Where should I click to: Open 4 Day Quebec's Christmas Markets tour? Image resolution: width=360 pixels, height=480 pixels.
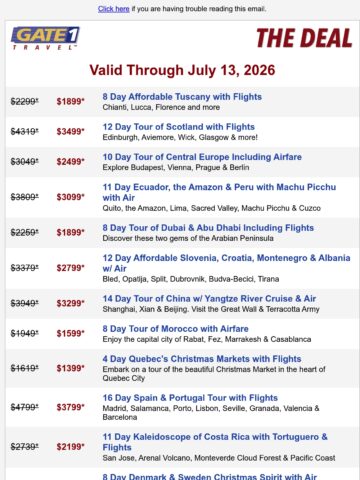pyautogui.click(x=202, y=359)
